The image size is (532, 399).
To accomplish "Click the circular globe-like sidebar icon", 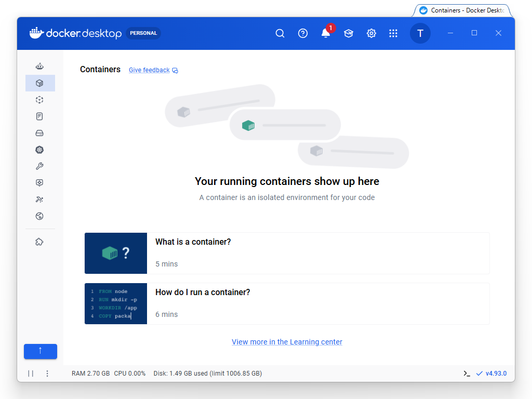I will click(x=39, y=216).
